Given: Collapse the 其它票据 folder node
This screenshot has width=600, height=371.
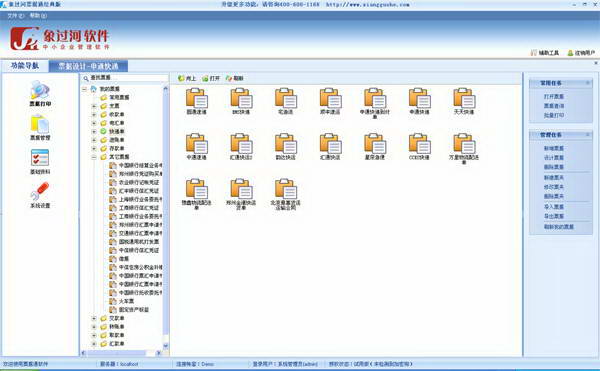Looking at the screenshot, I should 94,157.
